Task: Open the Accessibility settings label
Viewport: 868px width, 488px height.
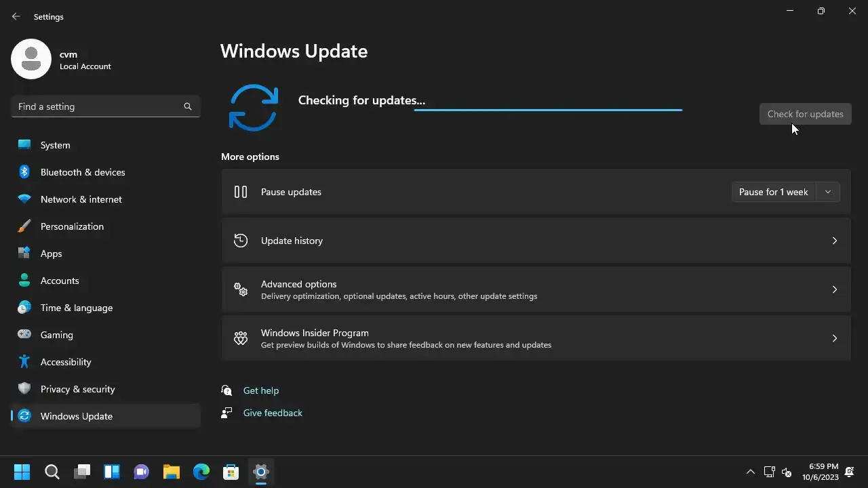Action: coord(66,362)
